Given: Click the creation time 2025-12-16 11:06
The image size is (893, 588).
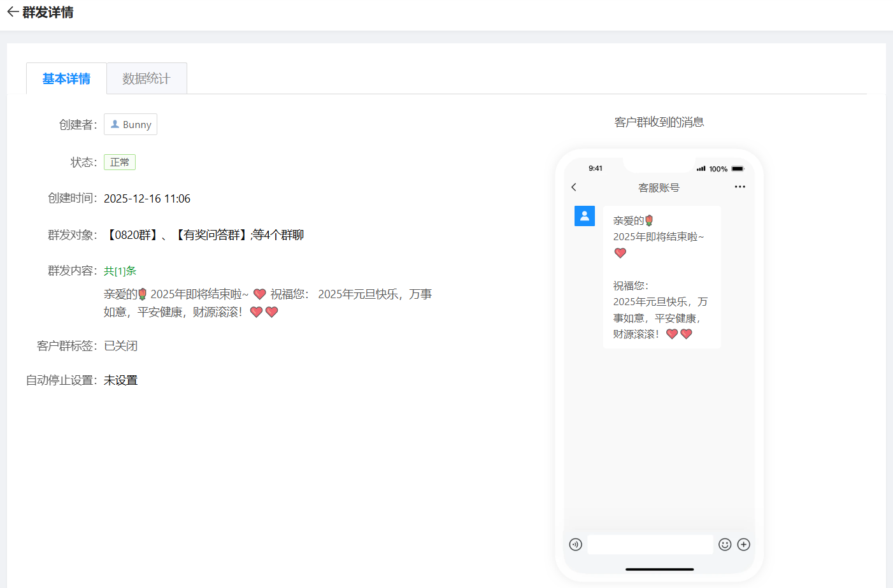Looking at the screenshot, I should 147,199.
